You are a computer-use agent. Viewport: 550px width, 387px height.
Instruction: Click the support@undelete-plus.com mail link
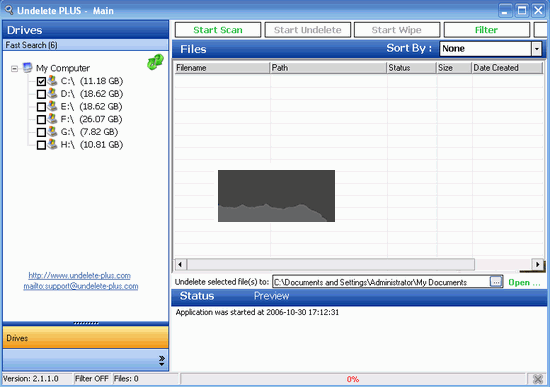point(81,286)
